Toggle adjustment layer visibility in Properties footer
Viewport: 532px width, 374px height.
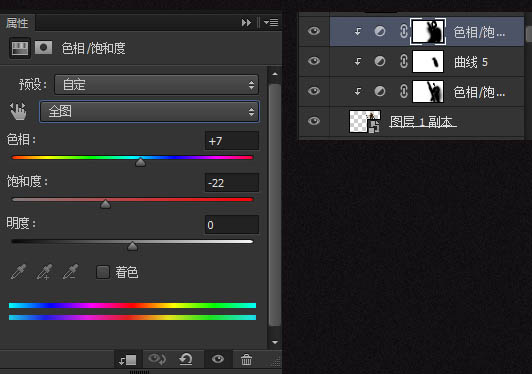click(217, 359)
